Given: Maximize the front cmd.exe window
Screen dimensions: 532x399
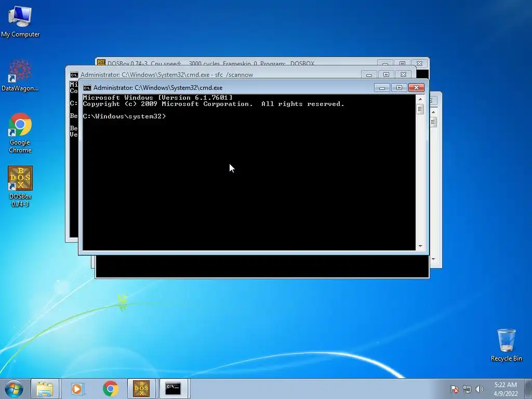Looking at the screenshot, I should click(399, 88).
